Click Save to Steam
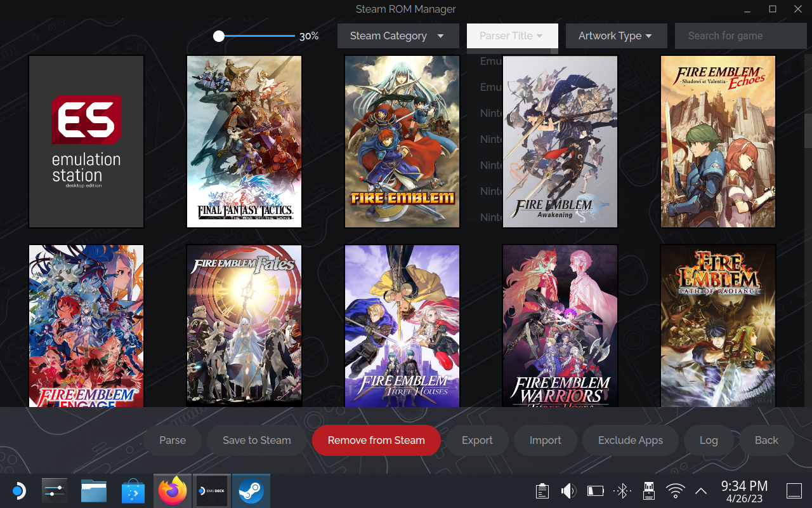This screenshot has height=508, width=812. coord(256,440)
